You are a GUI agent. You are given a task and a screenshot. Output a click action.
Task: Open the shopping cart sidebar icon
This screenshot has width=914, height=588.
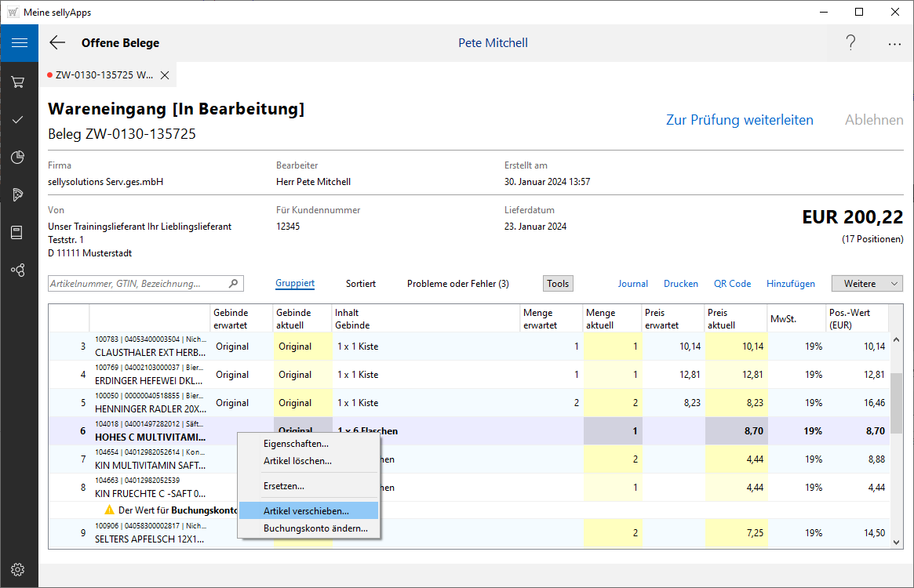[19, 82]
